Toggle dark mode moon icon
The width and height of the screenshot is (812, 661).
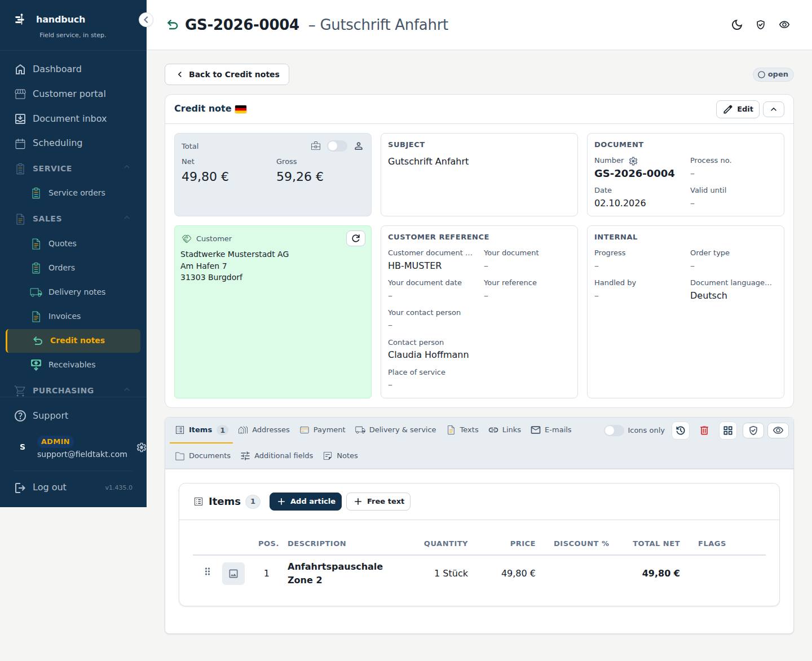click(737, 25)
